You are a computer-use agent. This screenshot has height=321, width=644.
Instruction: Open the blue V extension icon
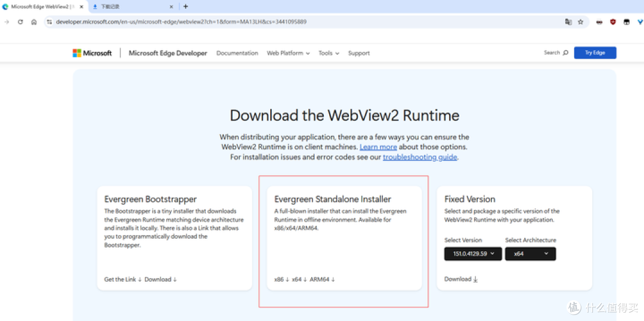(640, 22)
